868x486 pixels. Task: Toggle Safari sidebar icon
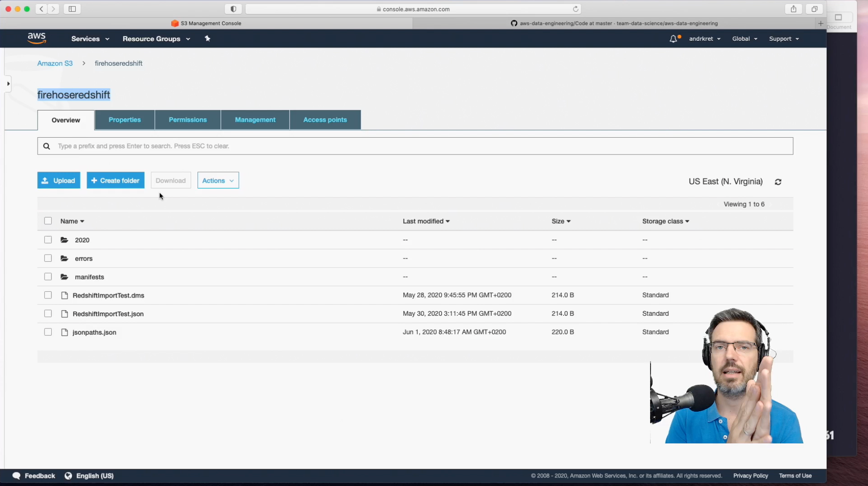point(72,9)
